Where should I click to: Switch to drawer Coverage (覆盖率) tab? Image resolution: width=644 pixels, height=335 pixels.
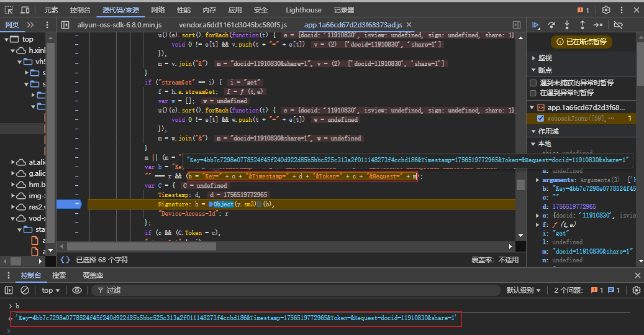pos(93,275)
